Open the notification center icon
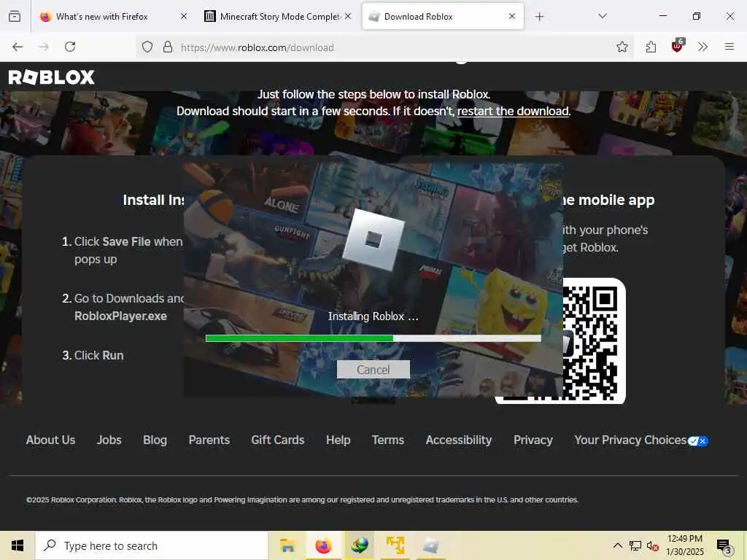This screenshot has width=747, height=560. point(724,545)
